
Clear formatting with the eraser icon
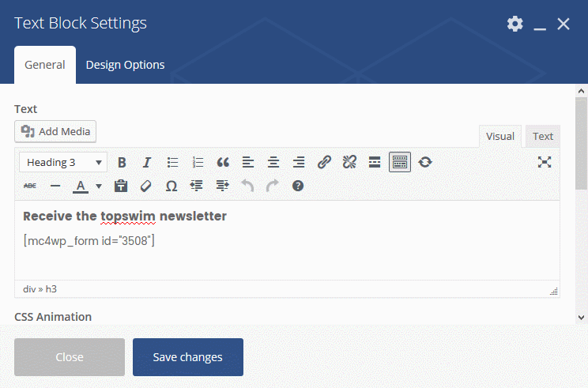click(x=145, y=186)
